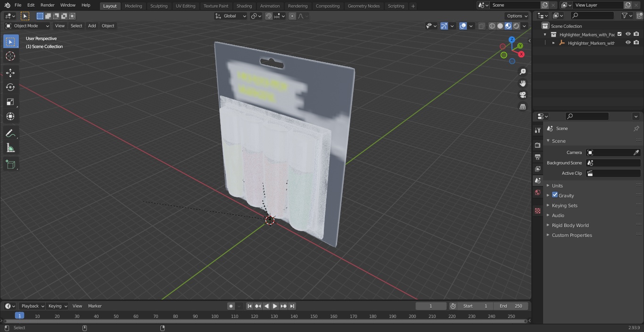Click the Marker menu in timeline
Viewport: 644px width, 332px height.
[95, 306]
